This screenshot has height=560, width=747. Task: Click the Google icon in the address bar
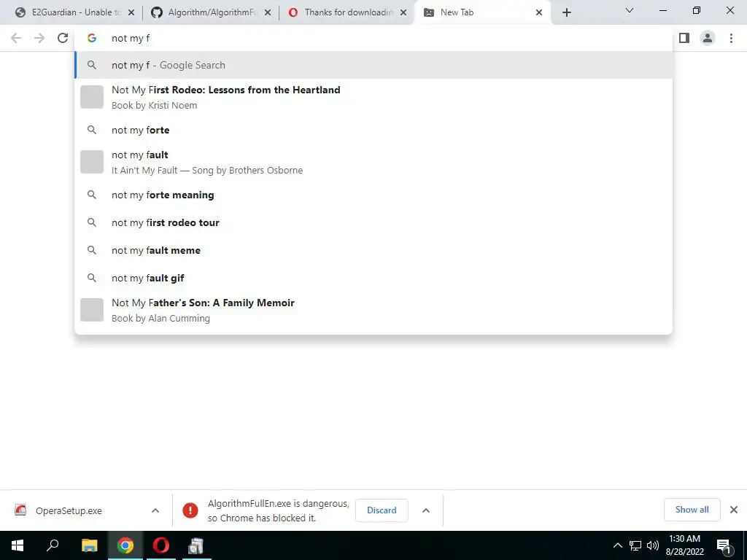(x=92, y=38)
